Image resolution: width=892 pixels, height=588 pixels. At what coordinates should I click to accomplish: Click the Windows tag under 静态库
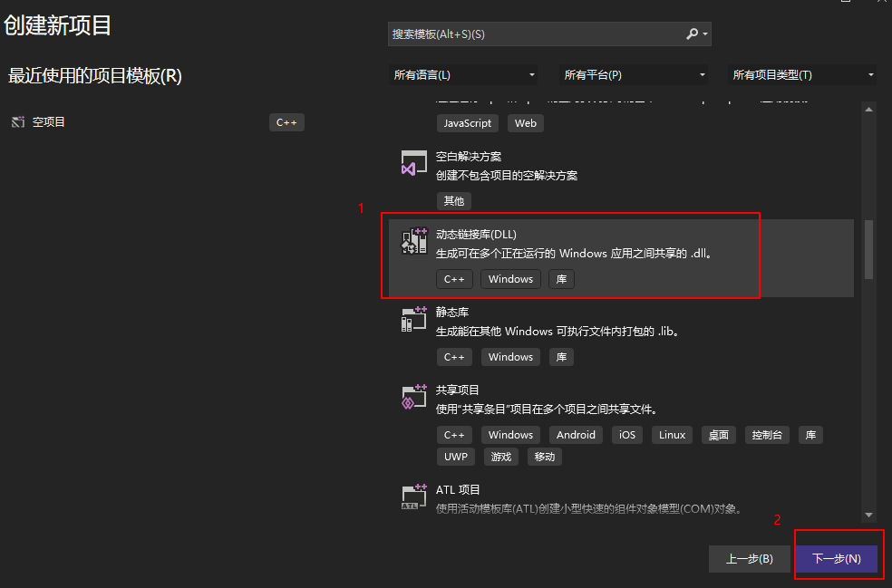511,357
